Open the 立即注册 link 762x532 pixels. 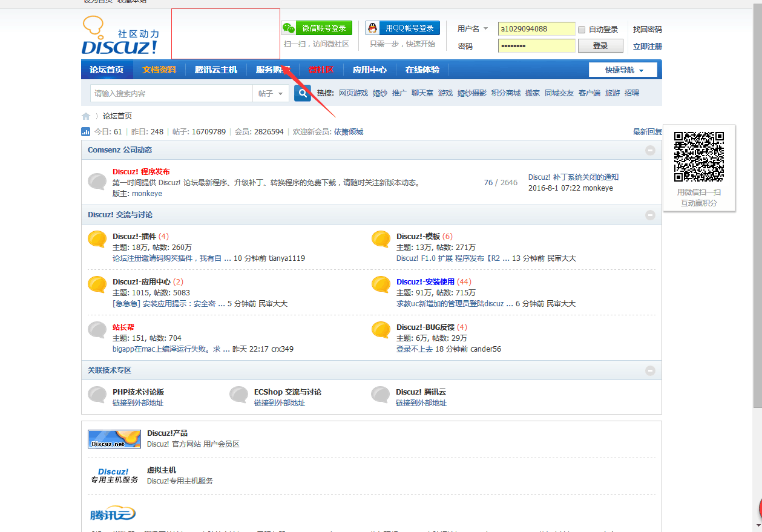[648, 46]
